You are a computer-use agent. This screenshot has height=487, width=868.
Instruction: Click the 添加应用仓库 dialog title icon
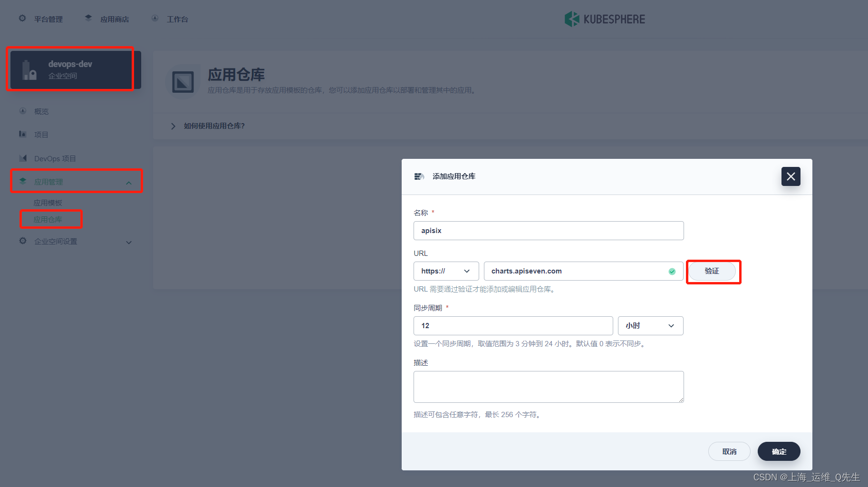(419, 176)
